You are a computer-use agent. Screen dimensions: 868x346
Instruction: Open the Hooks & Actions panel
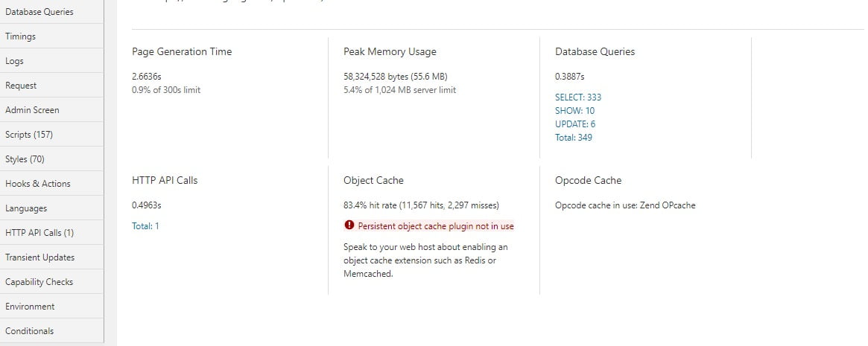[51, 184]
